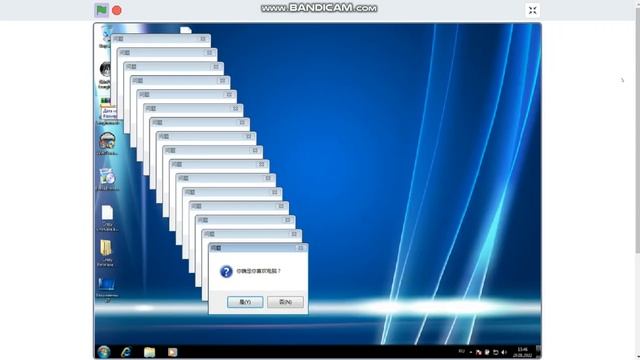This screenshot has width=640, height=360.
Task: Open the Windows Start orb
Action: pos(104,352)
